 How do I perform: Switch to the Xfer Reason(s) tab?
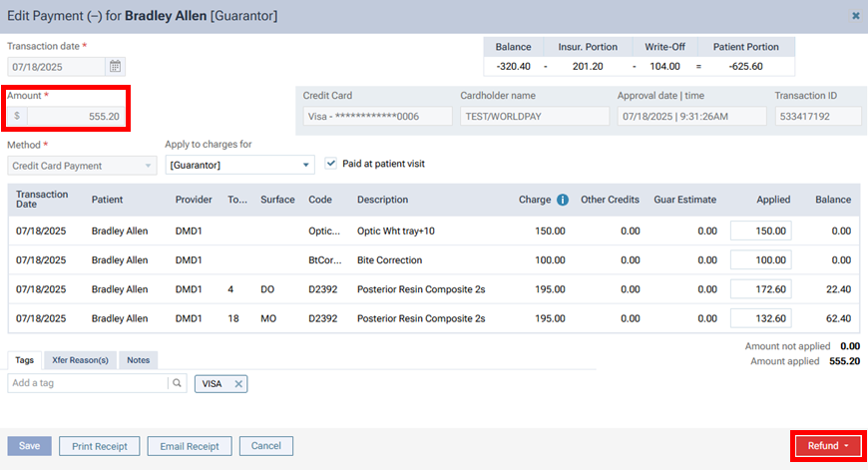click(x=80, y=360)
